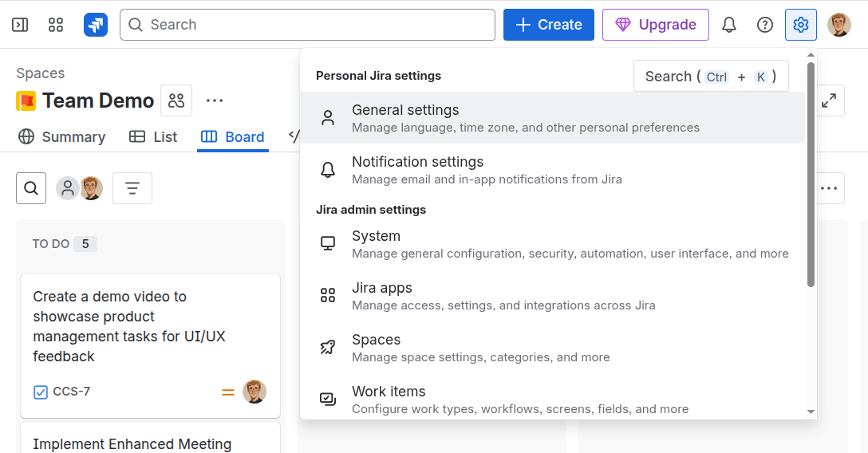Open the app switcher grid icon
Screen dimensions: 868x453
(56, 25)
